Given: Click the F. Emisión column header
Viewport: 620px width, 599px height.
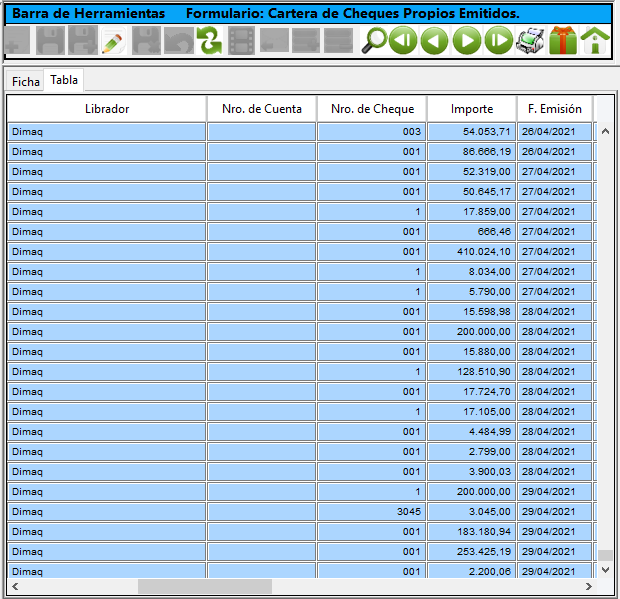Looking at the screenshot, I should click(555, 109).
